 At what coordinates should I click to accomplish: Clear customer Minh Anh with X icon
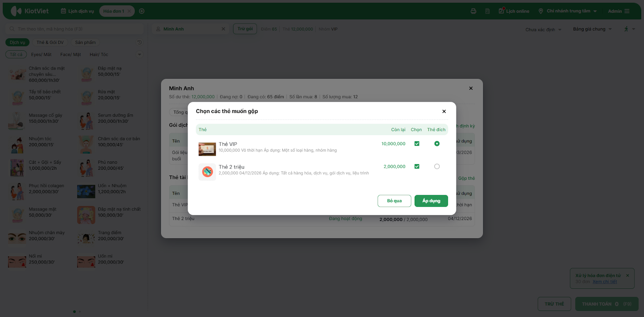pyautogui.click(x=223, y=29)
